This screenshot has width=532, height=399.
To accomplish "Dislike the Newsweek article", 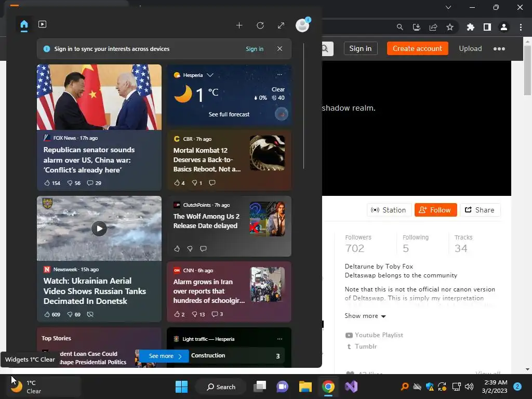I will [74, 314].
